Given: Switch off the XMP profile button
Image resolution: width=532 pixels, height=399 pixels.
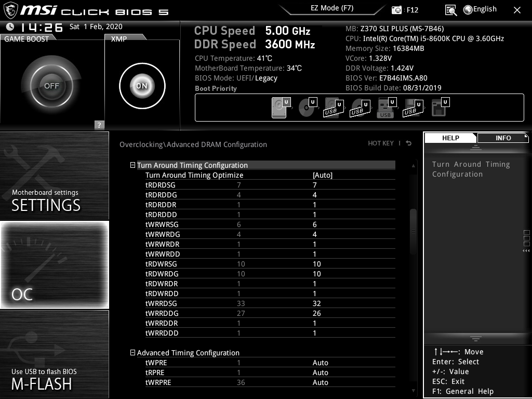Looking at the screenshot, I should pyautogui.click(x=142, y=86).
